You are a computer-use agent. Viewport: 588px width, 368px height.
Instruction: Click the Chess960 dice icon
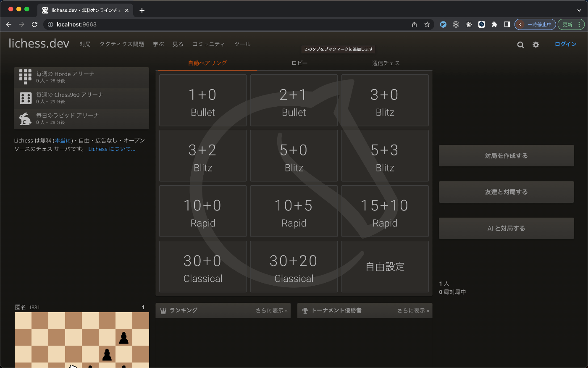26,98
